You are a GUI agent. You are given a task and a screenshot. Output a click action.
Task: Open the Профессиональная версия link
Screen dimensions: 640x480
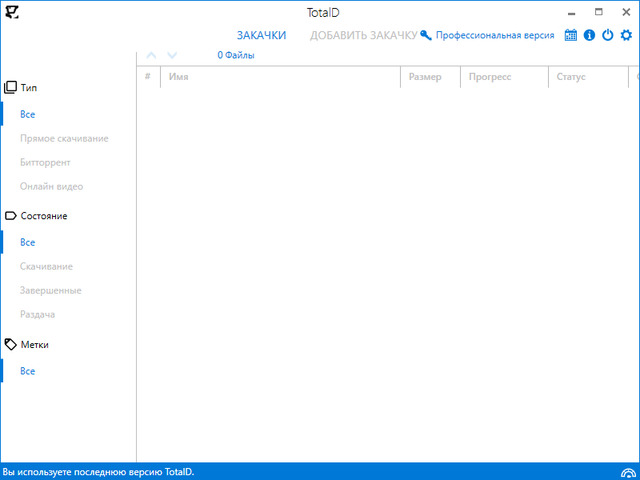coord(495,36)
